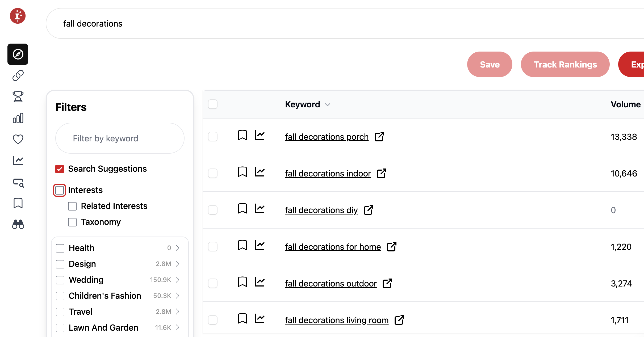
Task: Open the trophy icon in sidebar
Action: tap(18, 97)
